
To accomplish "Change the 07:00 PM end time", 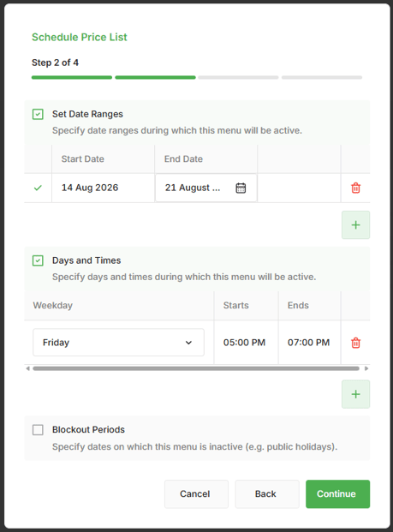I will pos(309,343).
